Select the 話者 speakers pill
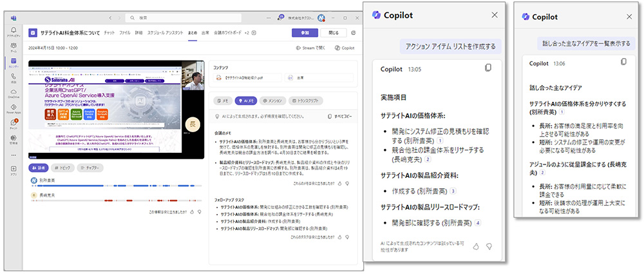This screenshot has width=644, height=274. (38, 168)
